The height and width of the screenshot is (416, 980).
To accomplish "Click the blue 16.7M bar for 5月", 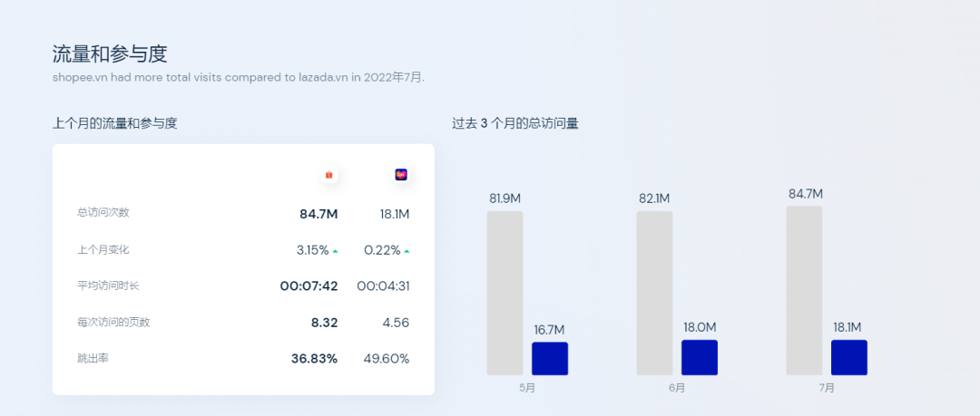I will pos(550,359).
